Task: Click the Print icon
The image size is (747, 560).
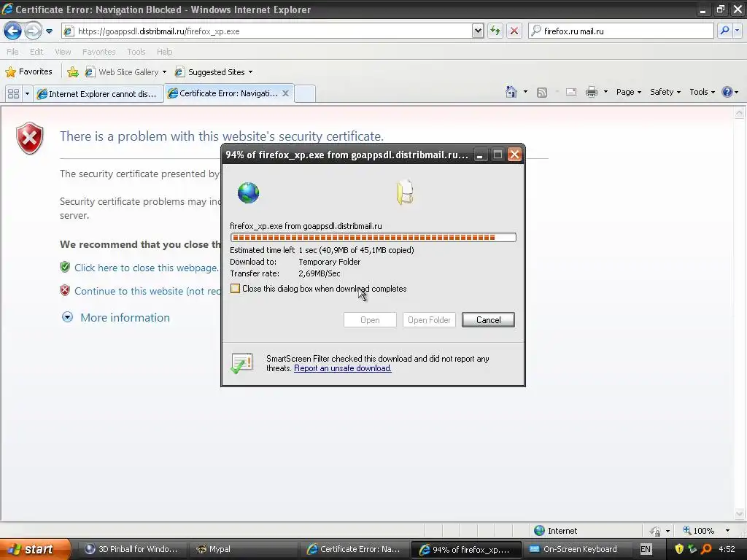Action: click(592, 92)
